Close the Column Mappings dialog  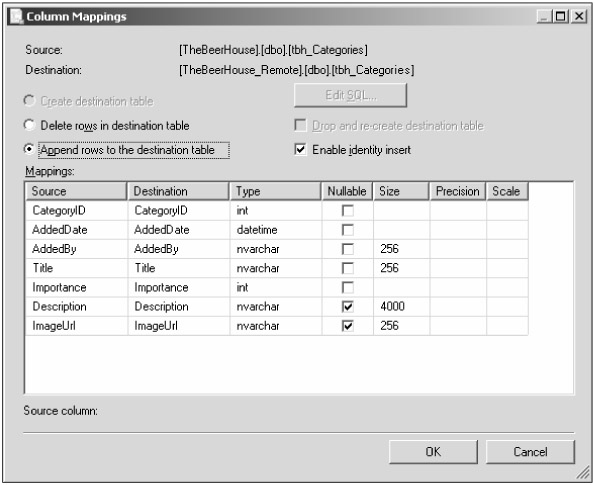pos(578,16)
